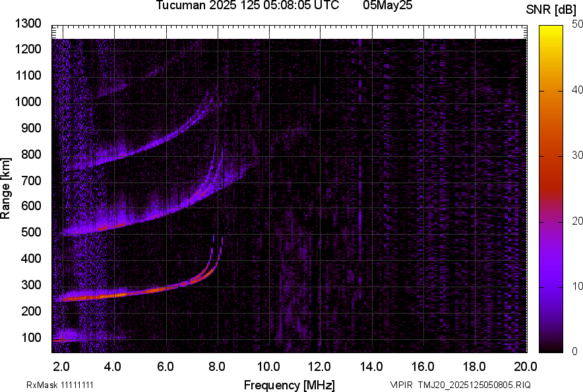Click the 4.0 frequency tick label
The height and width of the screenshot is (392, 583).
click(x=113, y=367)
